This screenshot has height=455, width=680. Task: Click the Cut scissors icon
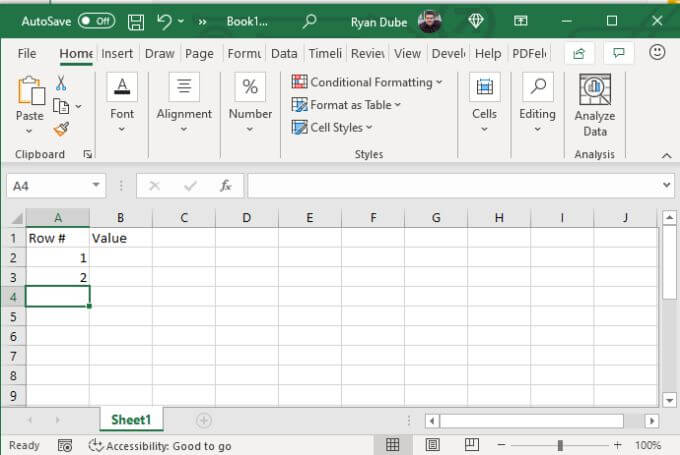[61, 83]
